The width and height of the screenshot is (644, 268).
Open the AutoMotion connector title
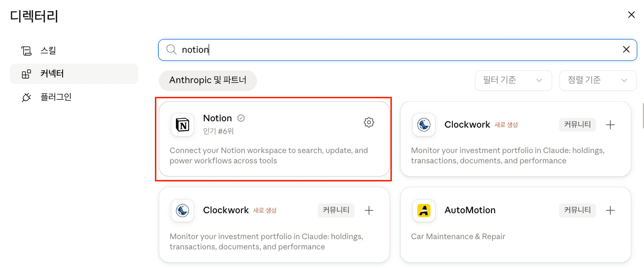[470, 210]
